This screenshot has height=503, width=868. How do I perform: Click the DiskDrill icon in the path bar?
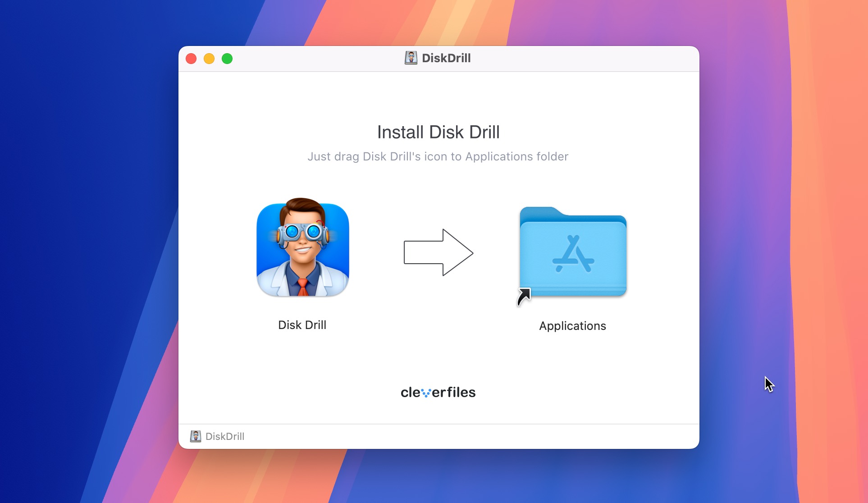(196, 436)
